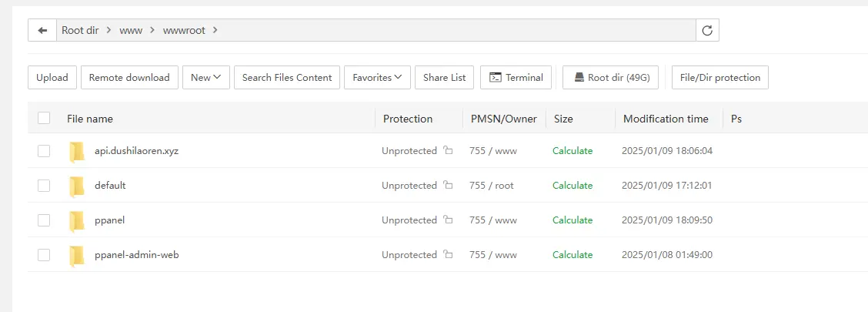868x312 pixels.
Task: Click the ppanel folder icon
Action: 76,220
